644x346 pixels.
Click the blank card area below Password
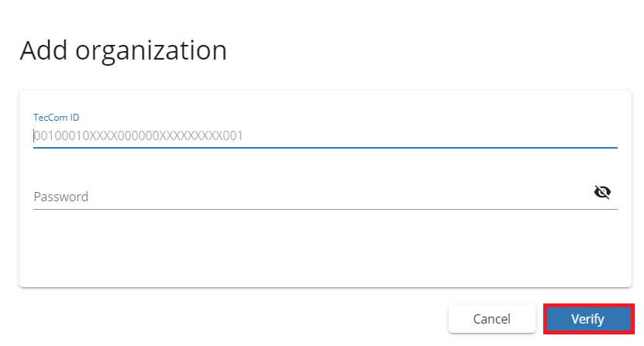click(325, 248)
